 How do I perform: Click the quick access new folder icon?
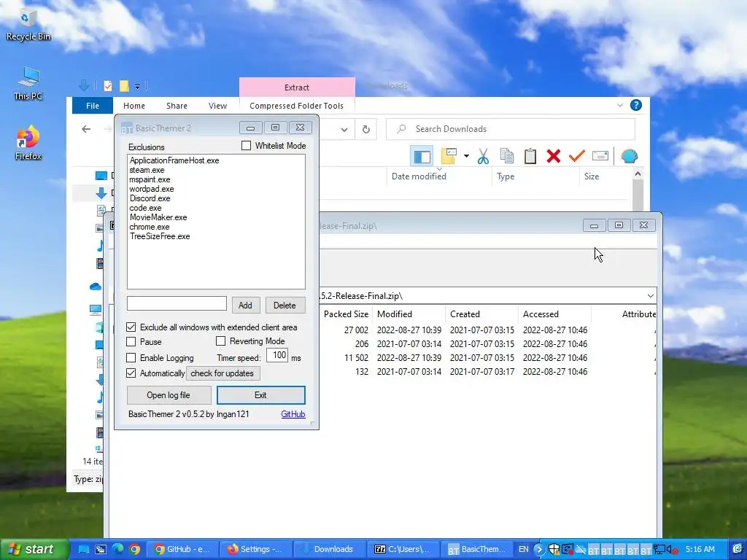click(124, 86)
